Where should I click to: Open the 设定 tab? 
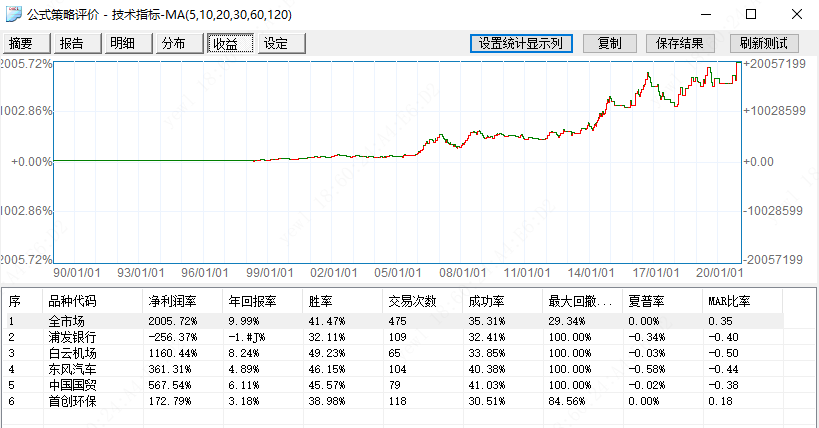pos(282,43)
